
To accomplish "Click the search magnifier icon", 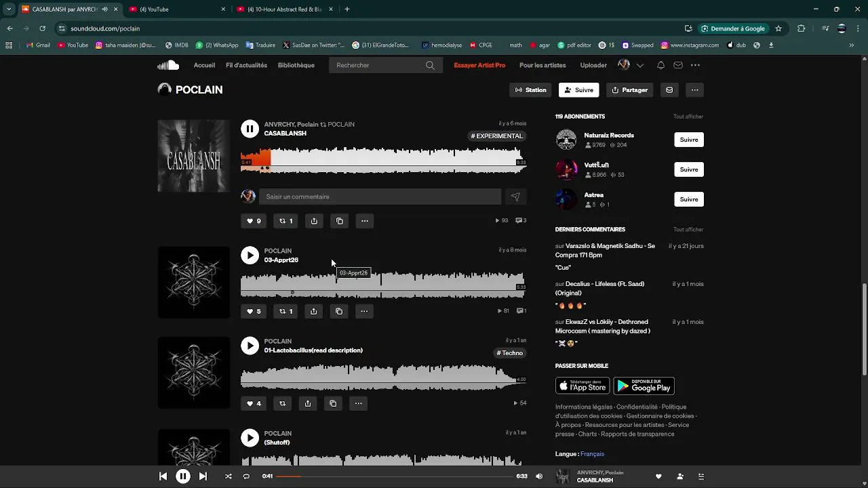I will pos(430,65).
